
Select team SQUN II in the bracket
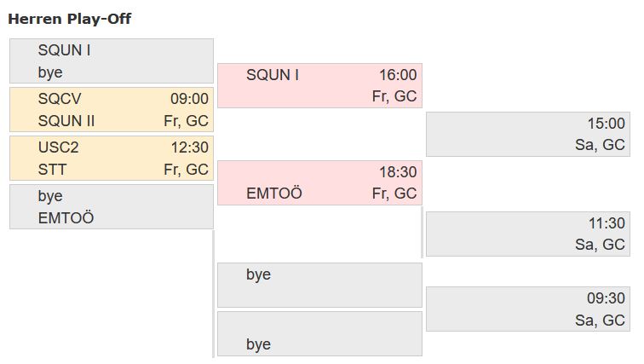(x=66, y=121)
